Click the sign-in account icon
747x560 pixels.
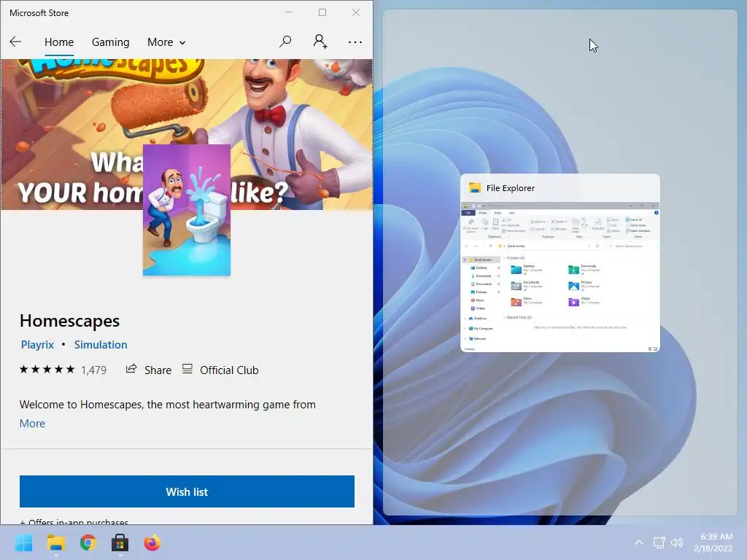320,42
